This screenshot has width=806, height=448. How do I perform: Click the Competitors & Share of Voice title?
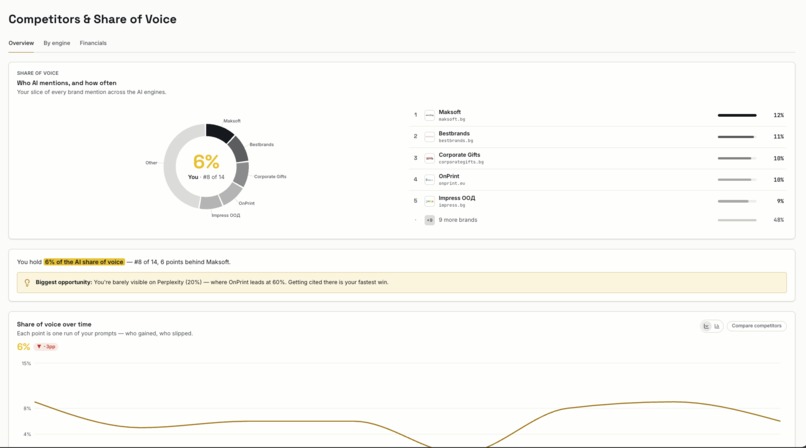point(93,20)
